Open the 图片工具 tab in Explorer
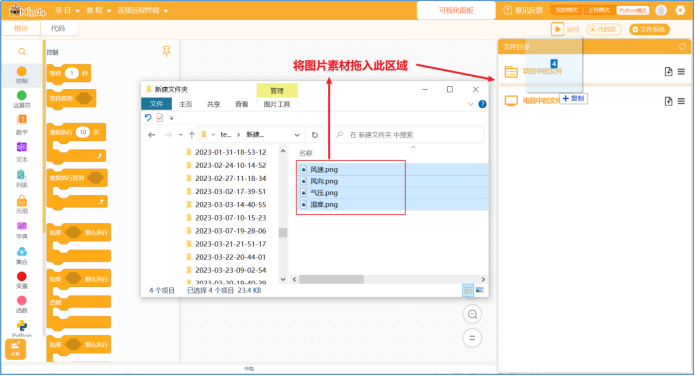 pos(277,104)
